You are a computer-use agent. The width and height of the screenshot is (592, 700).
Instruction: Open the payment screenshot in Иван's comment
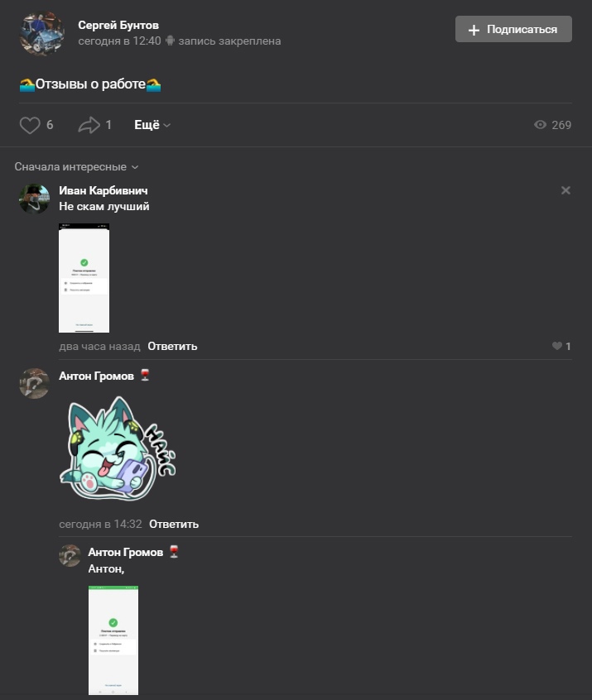coord(84,278)
